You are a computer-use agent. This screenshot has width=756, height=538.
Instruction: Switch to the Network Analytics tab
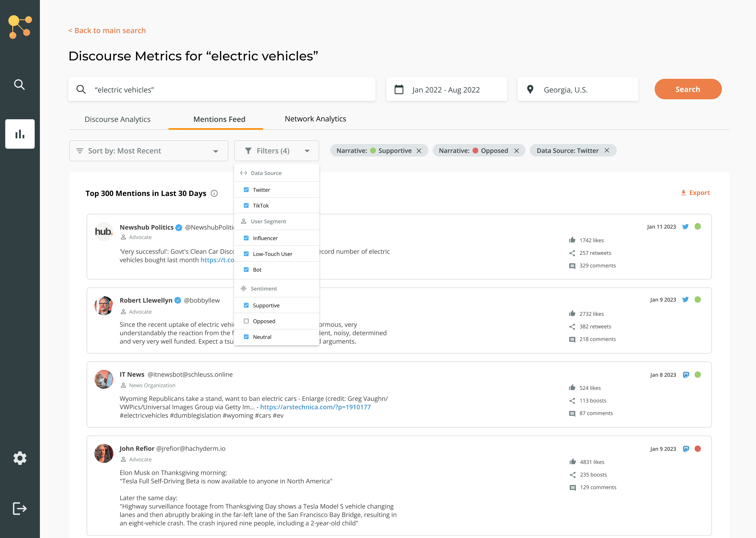(315, 119)
